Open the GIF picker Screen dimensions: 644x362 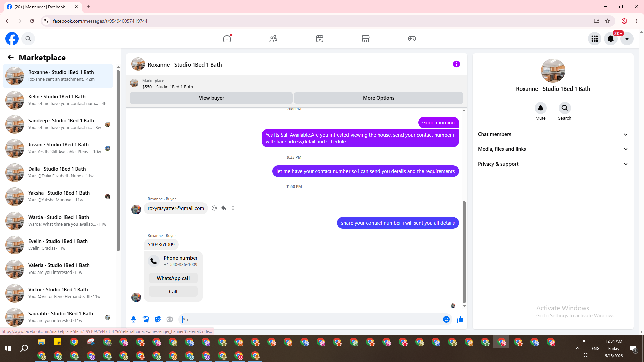pos(170,319)
